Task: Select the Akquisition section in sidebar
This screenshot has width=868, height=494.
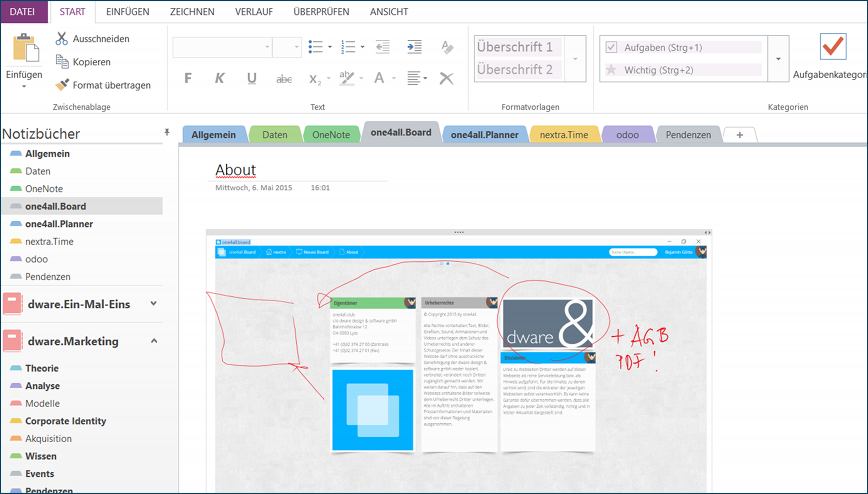Action: tap(48, 439)
